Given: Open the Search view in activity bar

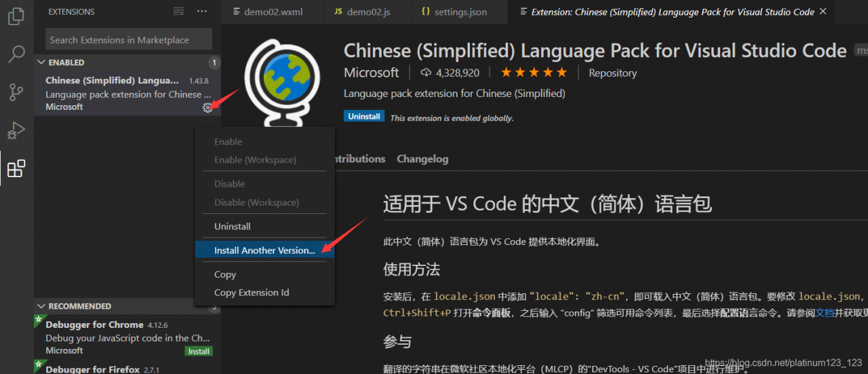Looking at the screenshot, I should [x=16, y=54].
